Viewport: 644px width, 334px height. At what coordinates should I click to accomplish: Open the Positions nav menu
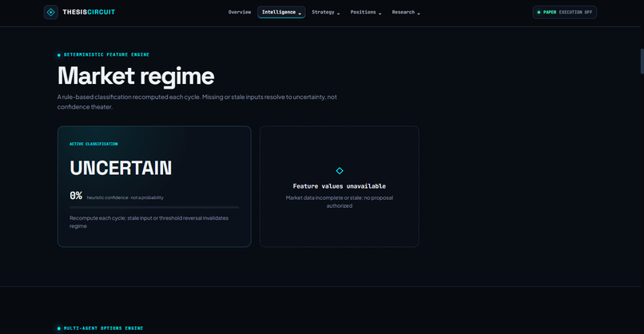coord(365,12)
